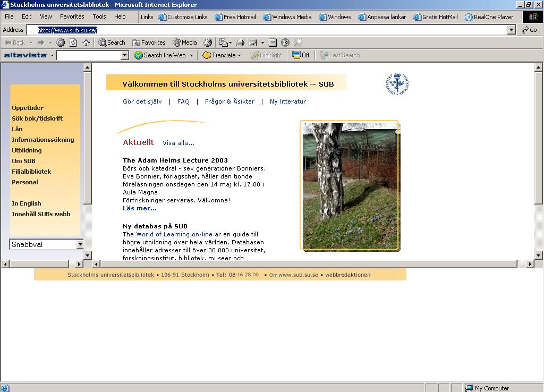544x392 pixels.
Task: Open the Favorites menu
Action: coord(72,16)
